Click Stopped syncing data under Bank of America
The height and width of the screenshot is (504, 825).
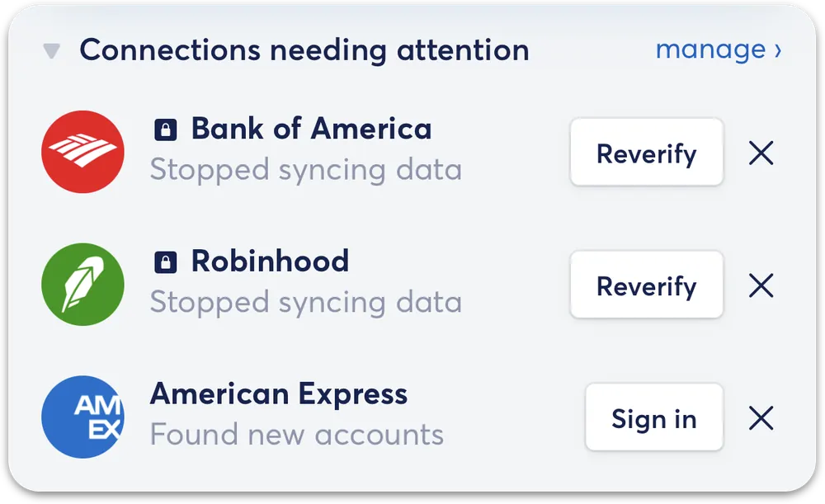(x=306, y=170)
